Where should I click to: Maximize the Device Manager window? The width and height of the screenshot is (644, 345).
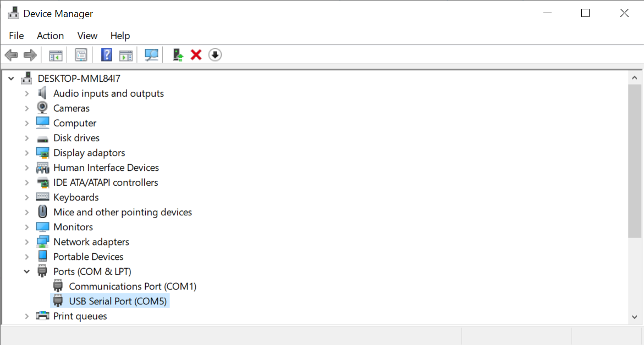click(x=586, y=13)
